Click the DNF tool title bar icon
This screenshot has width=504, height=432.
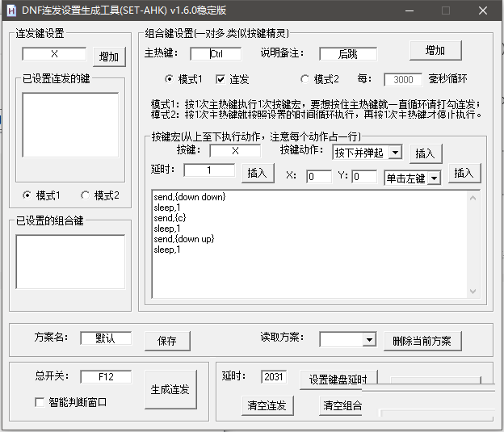[x=10, y=10]
